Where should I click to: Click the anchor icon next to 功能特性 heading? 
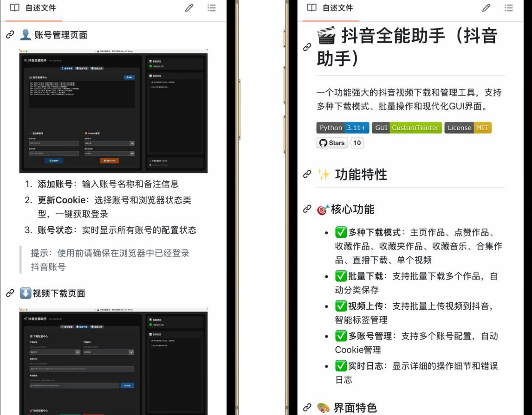tap(307, 174)
